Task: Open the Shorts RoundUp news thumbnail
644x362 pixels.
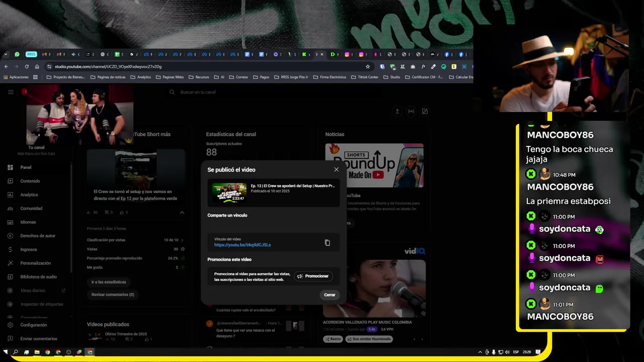Action: point(374,165)
